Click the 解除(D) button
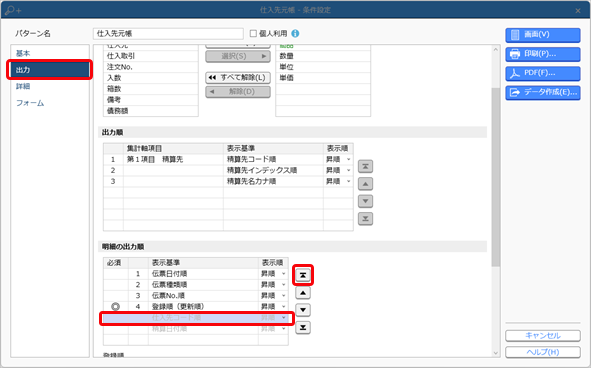 pos(238,92)
